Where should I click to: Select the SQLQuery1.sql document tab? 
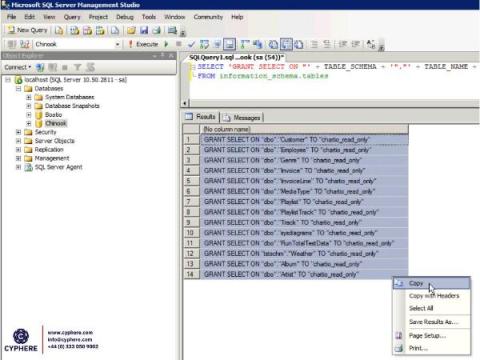point(236,57)
